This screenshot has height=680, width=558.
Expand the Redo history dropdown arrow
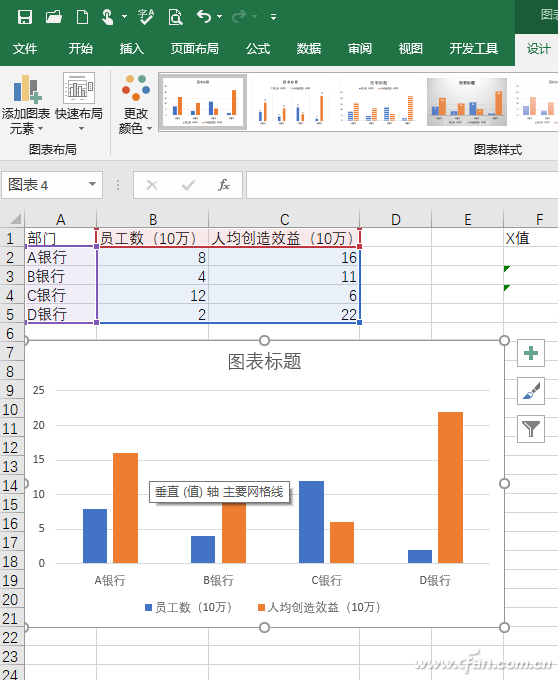point(255,17)
